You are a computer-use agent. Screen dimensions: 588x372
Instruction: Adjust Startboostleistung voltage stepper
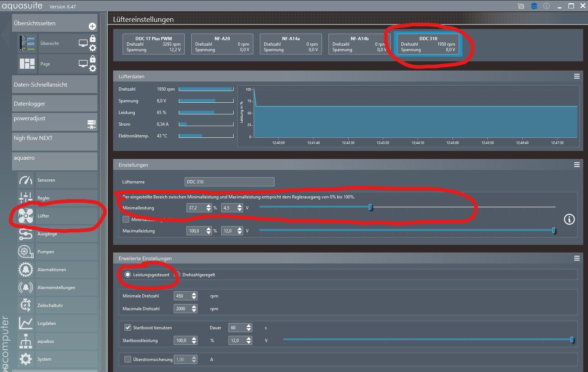(x=249, y=341)
